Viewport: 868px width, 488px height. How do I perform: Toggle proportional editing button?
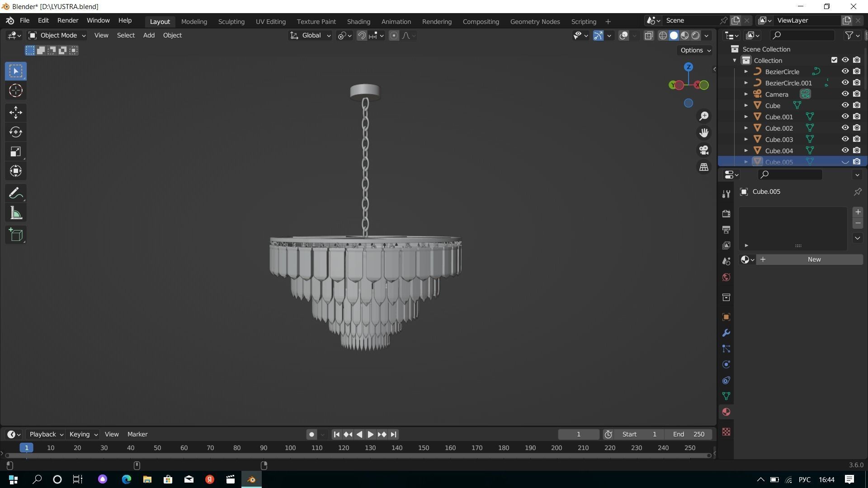pos(394,36)
